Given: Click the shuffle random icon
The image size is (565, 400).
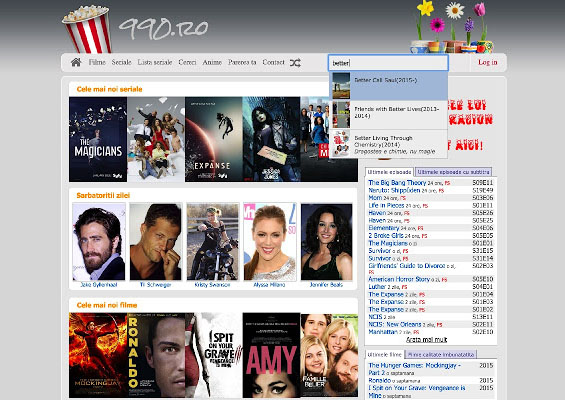Looking at the screenshot, I should point(295,63).
